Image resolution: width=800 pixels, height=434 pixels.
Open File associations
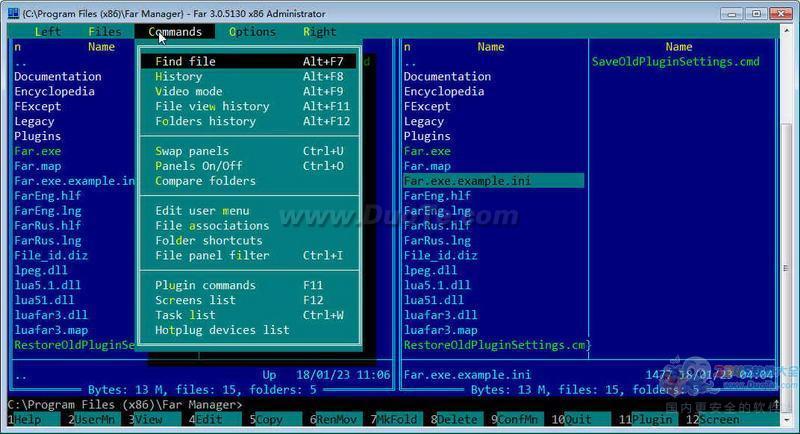coord(249,225)
